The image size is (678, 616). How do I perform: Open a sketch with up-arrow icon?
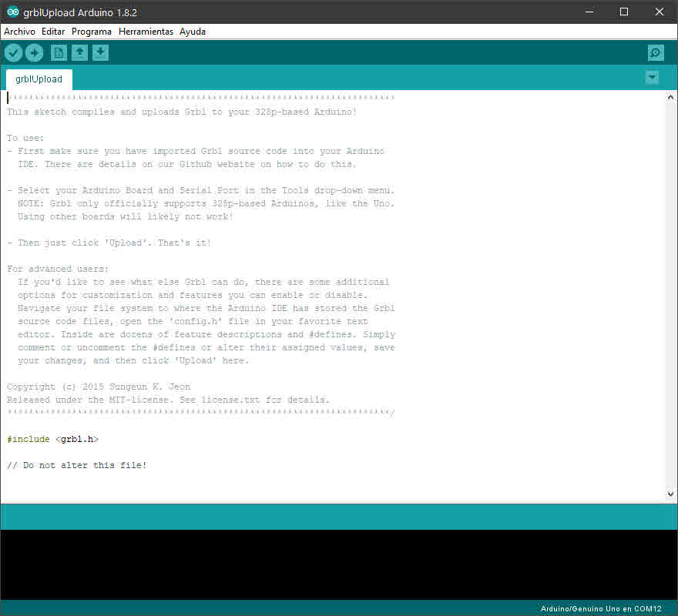coord(79,53)
